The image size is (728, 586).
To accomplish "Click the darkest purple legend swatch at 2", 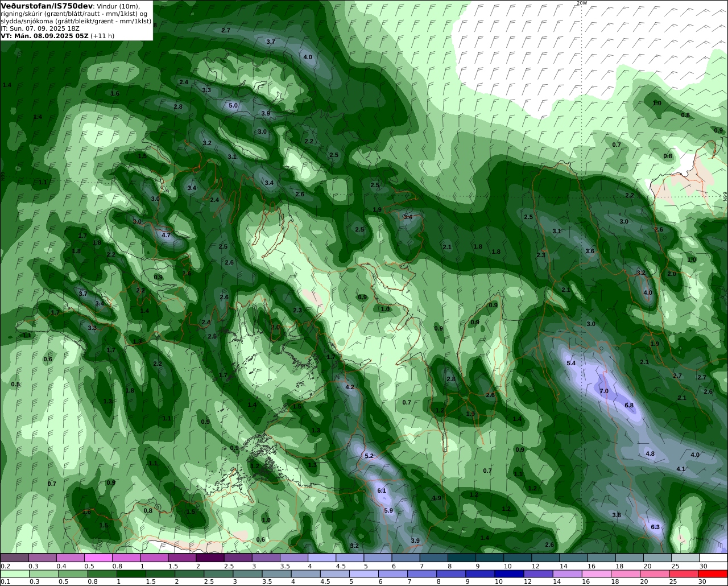I will point(210,558).
